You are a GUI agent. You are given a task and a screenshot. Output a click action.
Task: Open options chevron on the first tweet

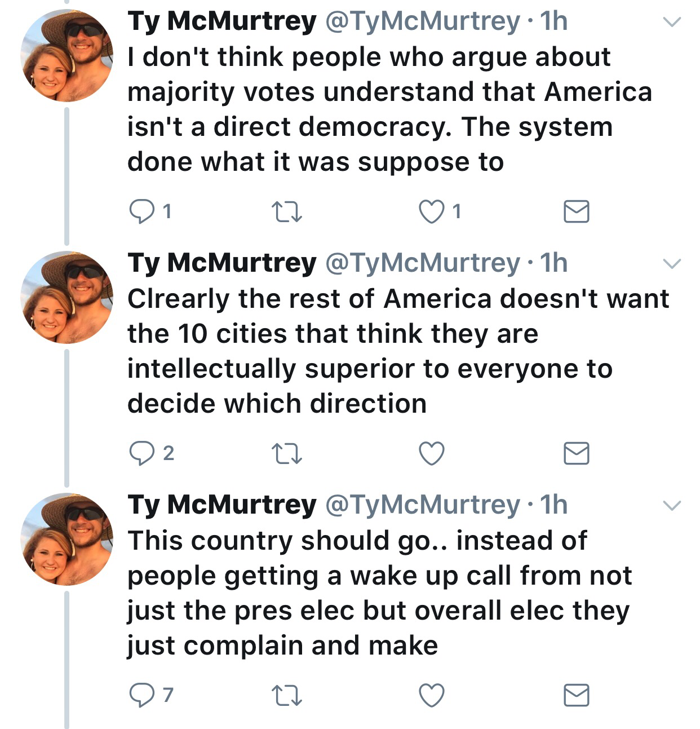pos(671,23)
